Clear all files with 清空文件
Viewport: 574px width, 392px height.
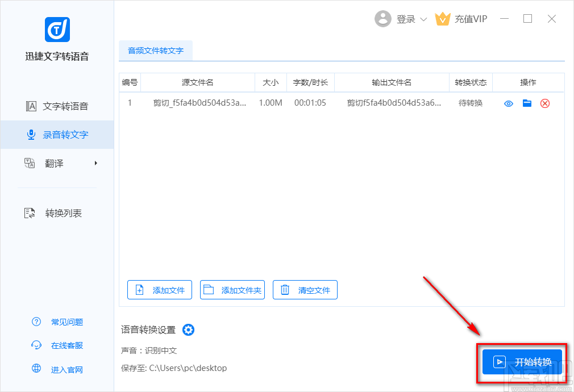click(x=305, y=290)
